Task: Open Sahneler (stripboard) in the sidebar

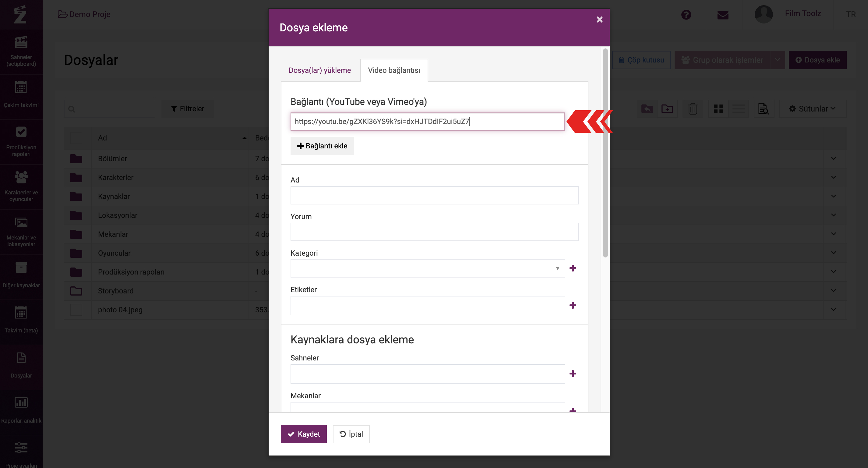Action: (21, 51)
